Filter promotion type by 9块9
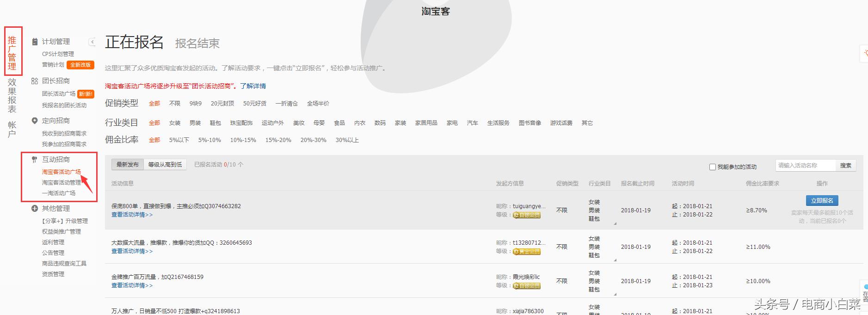The image size is (868, 315). click(x=196, y=104)
